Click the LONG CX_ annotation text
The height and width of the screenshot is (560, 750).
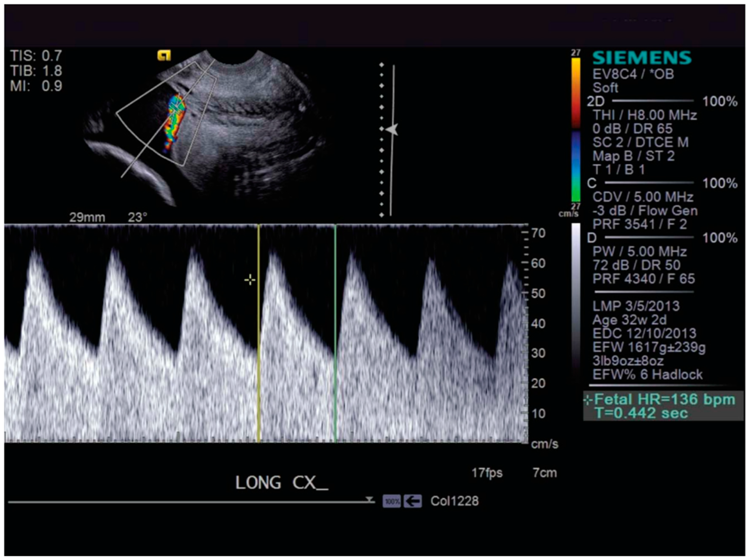(x=282, y=483)
